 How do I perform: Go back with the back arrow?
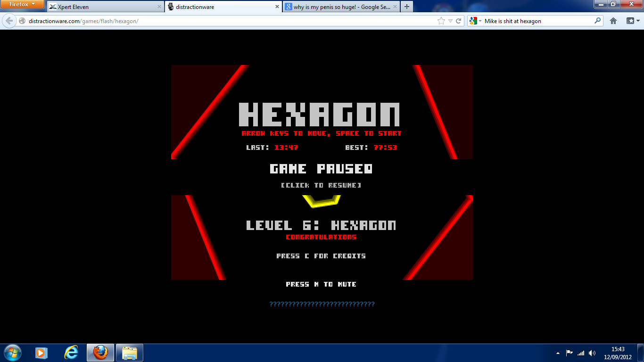[9, 21]
